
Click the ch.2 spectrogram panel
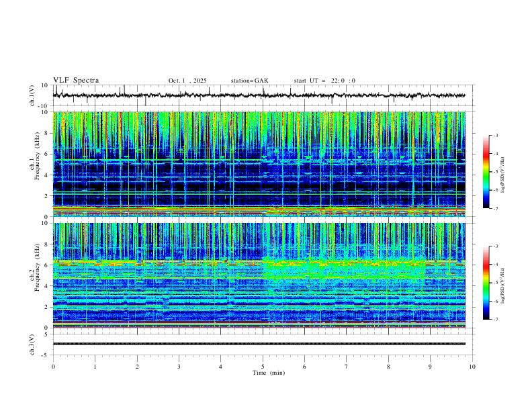259,275
